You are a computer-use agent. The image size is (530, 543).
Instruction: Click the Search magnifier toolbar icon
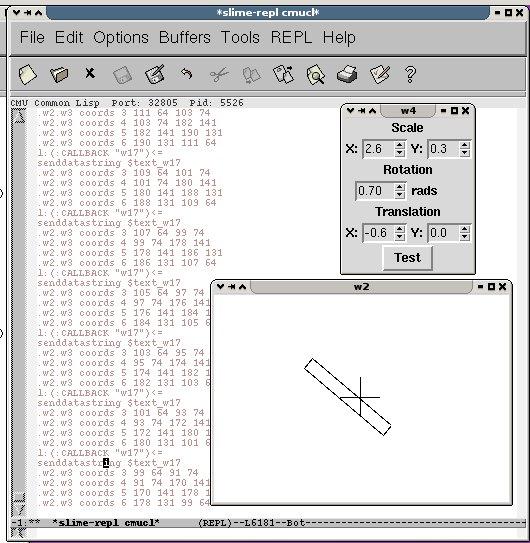(315, 74)
